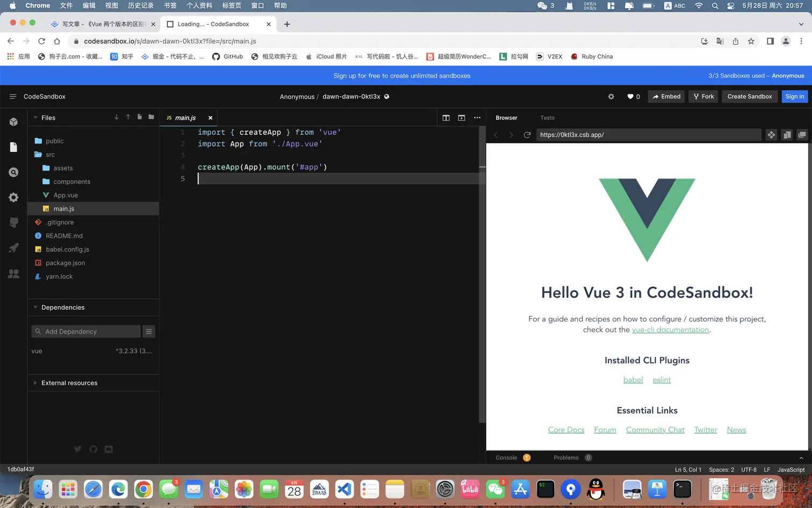812x508 pixels.
Task: Expand the console panel chevron
Action: [801, 458]
